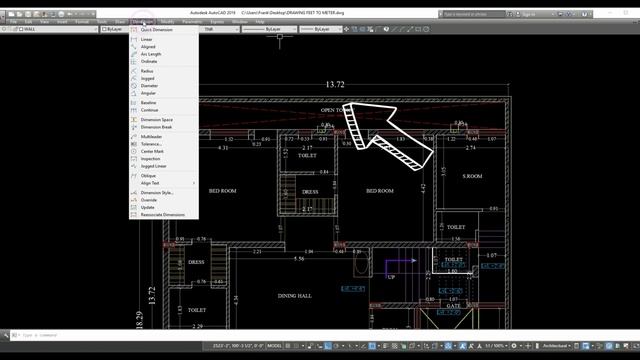640x360 pixels.
Task: Choose the Multileader icon in the menu
Action: (x=134, y=137)
